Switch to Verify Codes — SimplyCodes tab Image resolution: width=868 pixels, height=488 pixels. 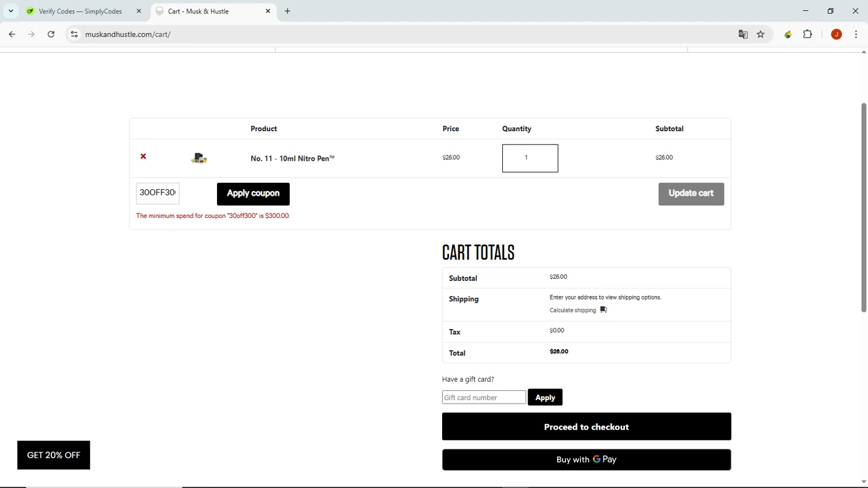[x=80, y=11]
